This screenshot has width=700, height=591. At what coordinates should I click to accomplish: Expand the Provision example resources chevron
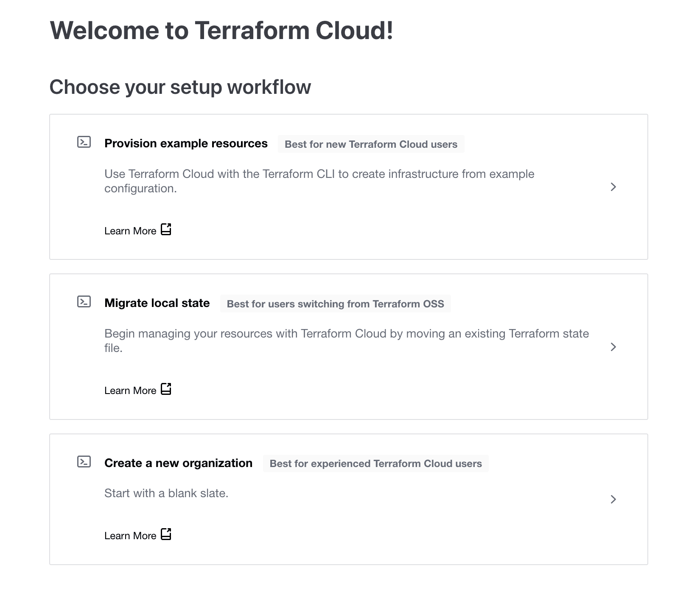coord(613,187)
